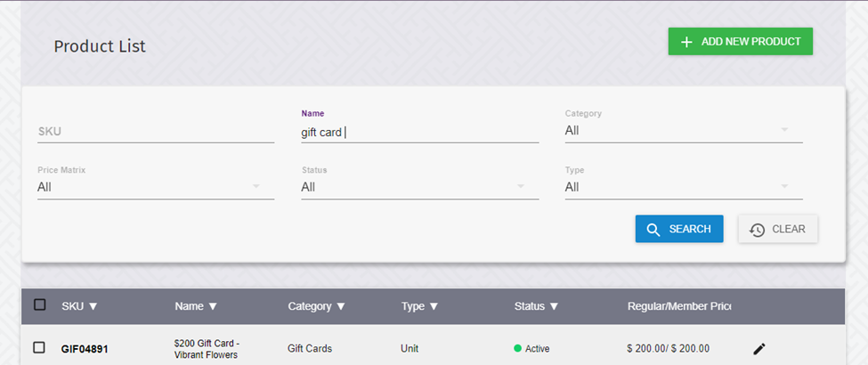Click the magnifier icon in the Search button
868x365 pixels.
pyautogui.click(x=653, y=230)
